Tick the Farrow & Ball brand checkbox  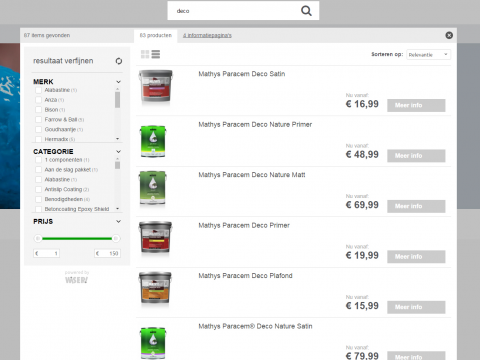pos(38,120)
